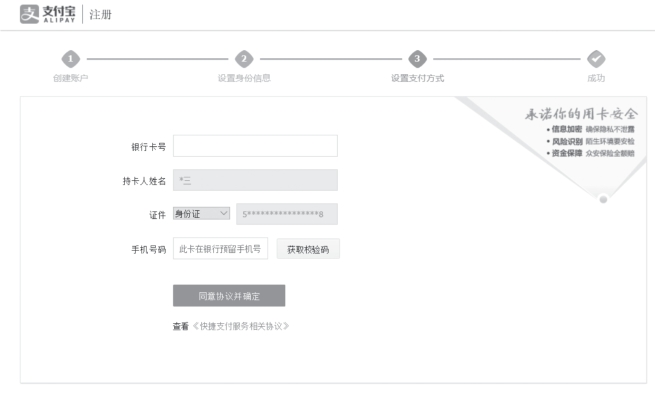Click the Alipay logo

(x=49, y=14)
